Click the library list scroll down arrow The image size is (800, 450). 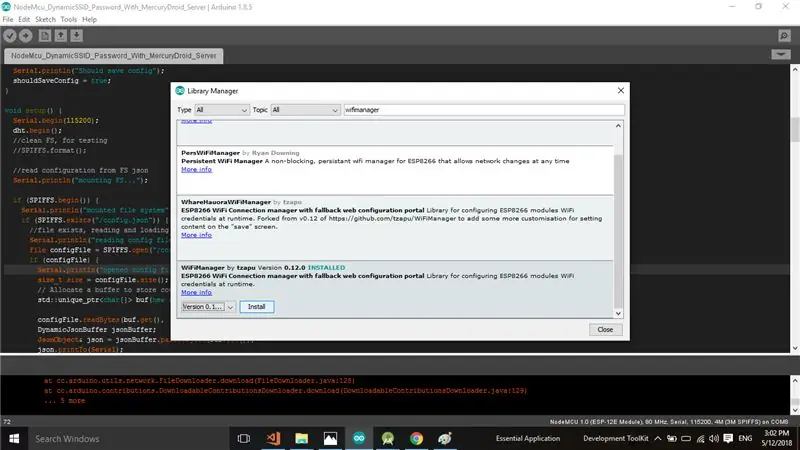coord(618,313)
